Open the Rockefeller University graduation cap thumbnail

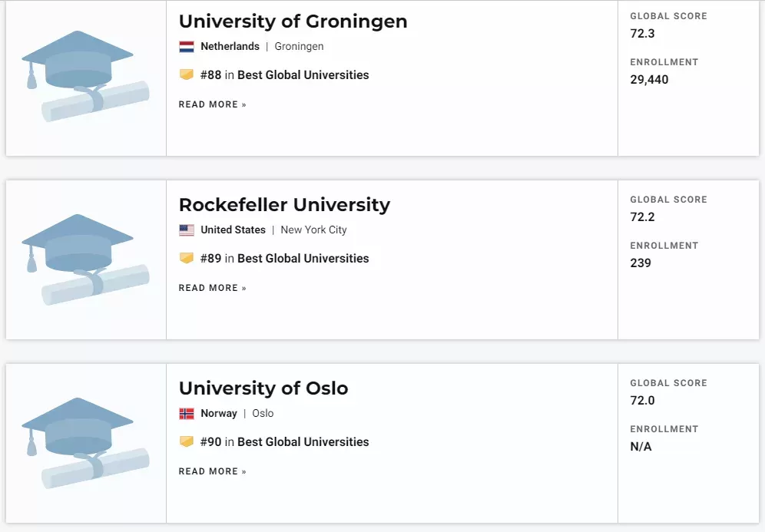point(85,259)
